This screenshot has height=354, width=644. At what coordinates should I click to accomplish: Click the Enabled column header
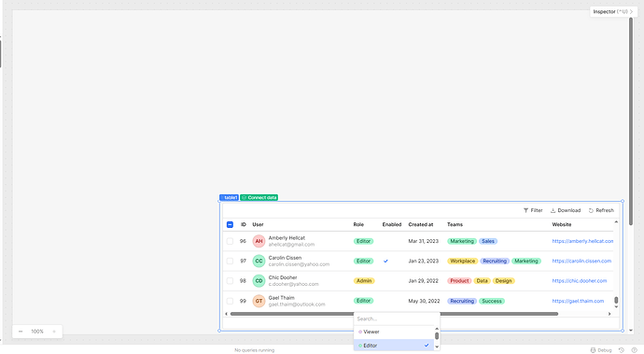click(392, 224)
